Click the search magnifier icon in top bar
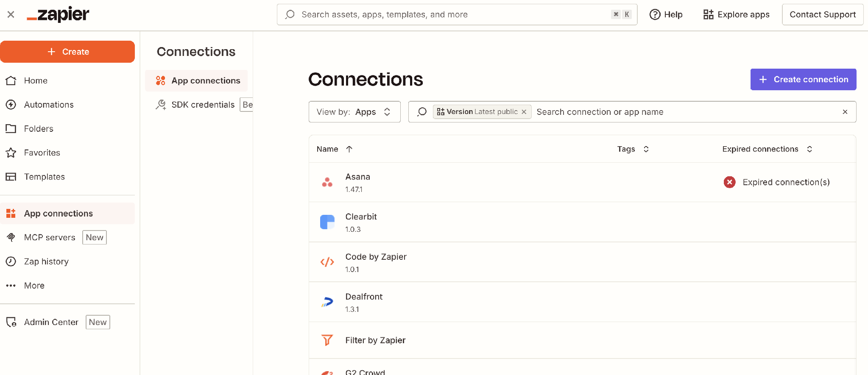This screenshot has width=868, height=375. click(290, 14)
